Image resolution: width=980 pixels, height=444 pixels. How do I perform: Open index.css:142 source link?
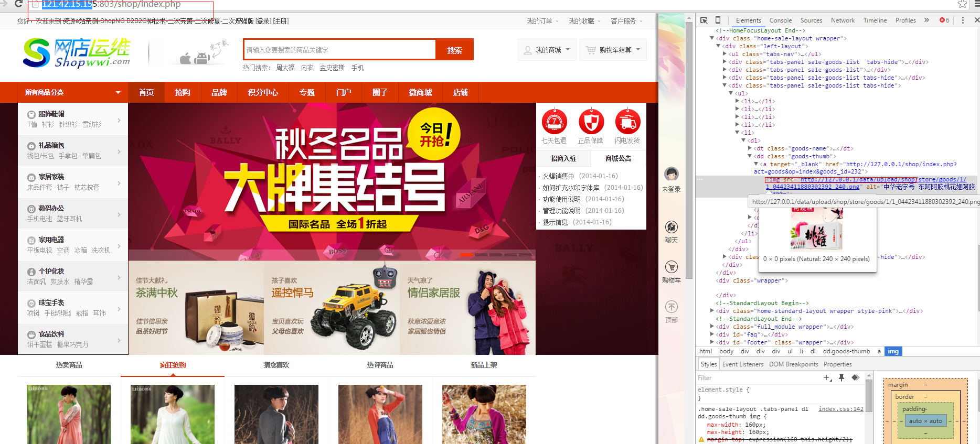coord(841,409)
